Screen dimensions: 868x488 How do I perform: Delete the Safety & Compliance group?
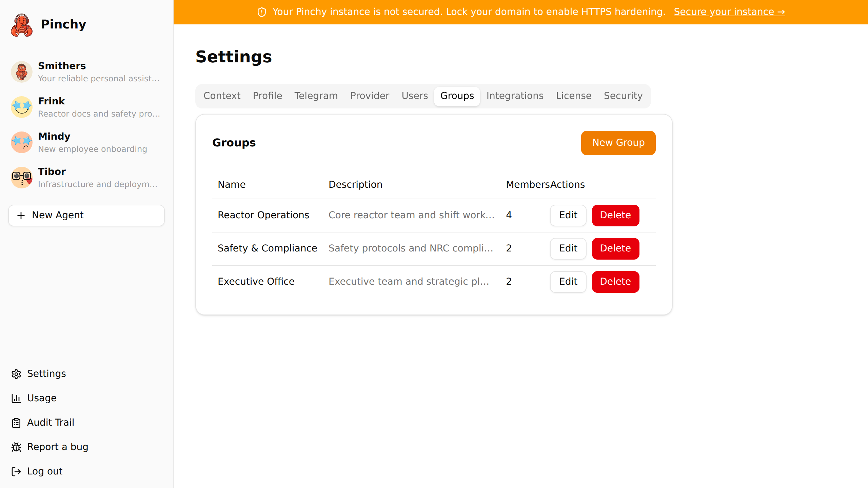coord(615,248)
